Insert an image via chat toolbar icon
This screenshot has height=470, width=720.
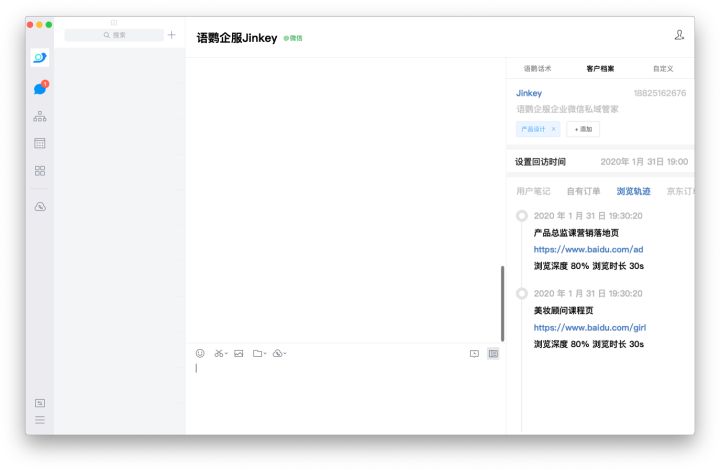pos(239,353)
